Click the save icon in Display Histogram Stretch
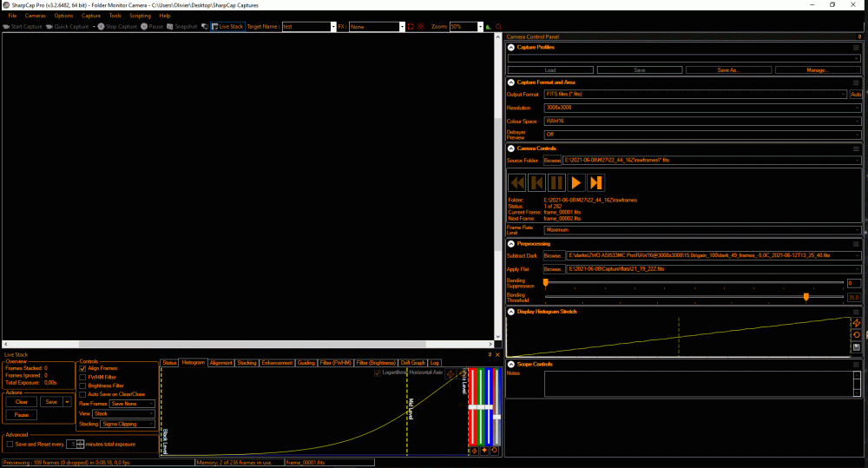This screenshot has width=868, height=468. tap(857, 347)
